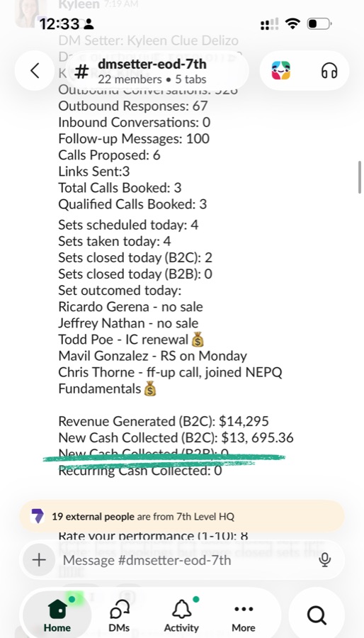Image resolution: width=364 pixels, height=638 pixels.
Task: Open the 19 external people banner
Action: [x=182, y=517]
